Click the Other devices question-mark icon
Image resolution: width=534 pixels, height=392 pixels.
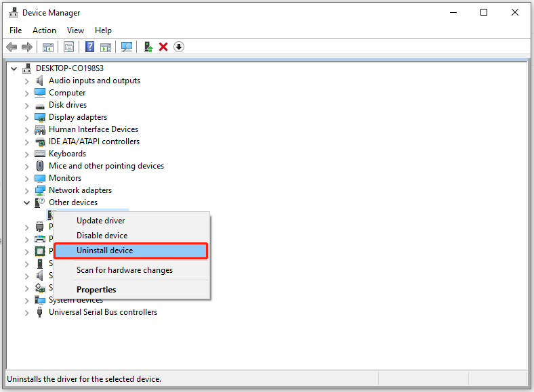[x=40, y=202]
